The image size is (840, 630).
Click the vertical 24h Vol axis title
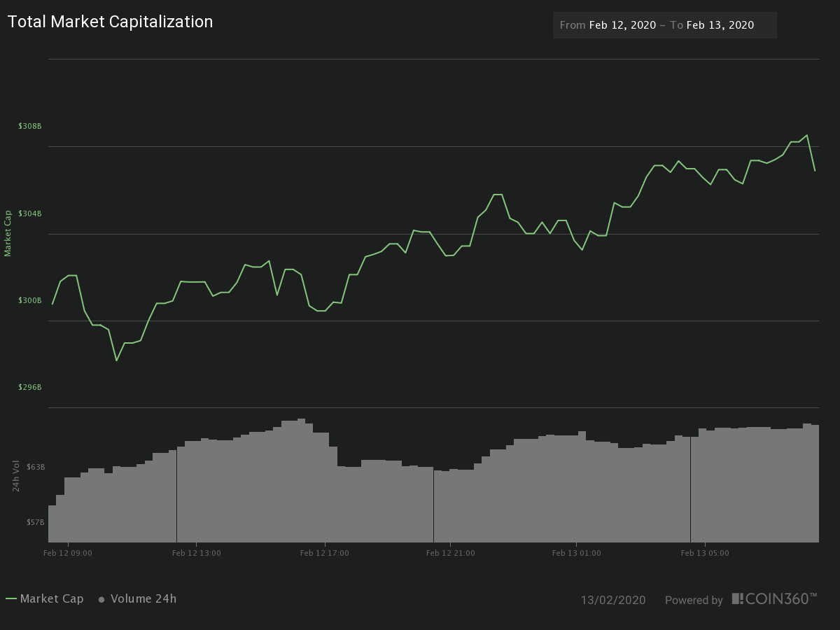pyautogui.click(x=15, y=475)
